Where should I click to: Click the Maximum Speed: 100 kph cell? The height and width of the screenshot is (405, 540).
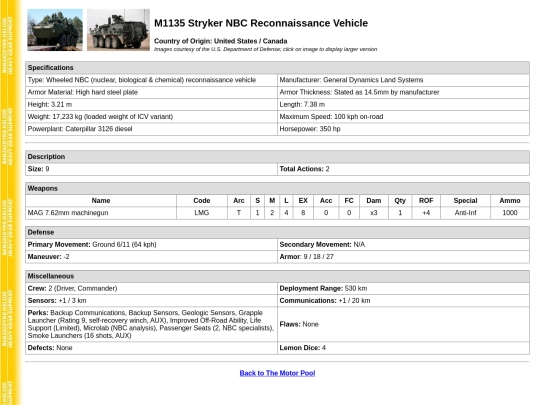tap(403, 117)
